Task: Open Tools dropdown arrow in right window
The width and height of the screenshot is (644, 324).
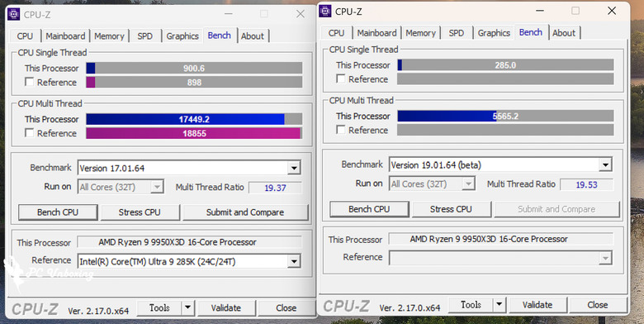Action: [x=499, y=304]
